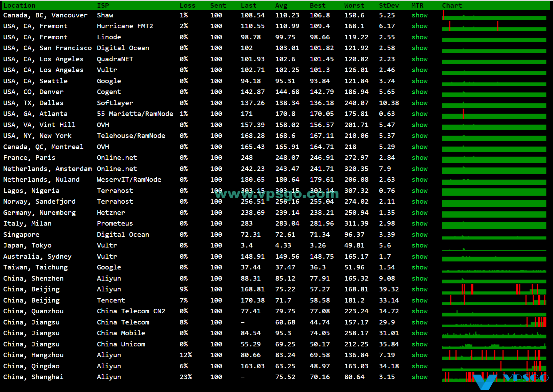The height and width of the screenshot is (392, 553).
Task: Open MTR show for San Francisco Digital Ocean
Action: click(420, 48)
